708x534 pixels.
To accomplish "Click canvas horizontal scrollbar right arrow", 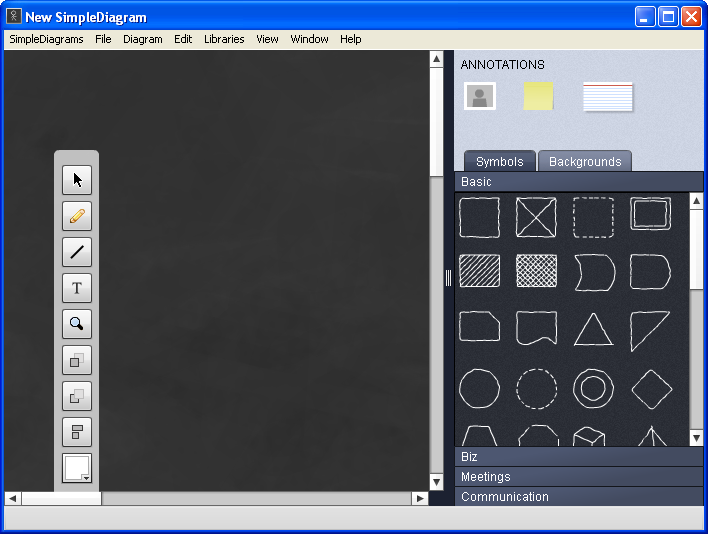I will (420, 498).
